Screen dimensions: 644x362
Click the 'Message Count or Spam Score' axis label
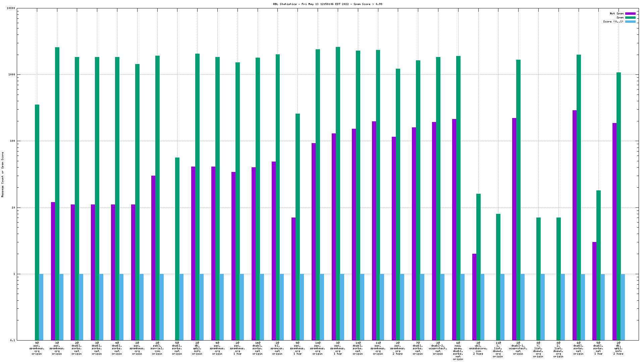click(3, 174)
